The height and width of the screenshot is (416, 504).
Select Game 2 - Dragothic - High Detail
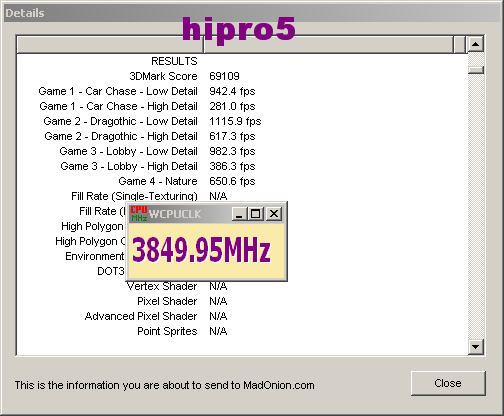(x=121, y=136)
